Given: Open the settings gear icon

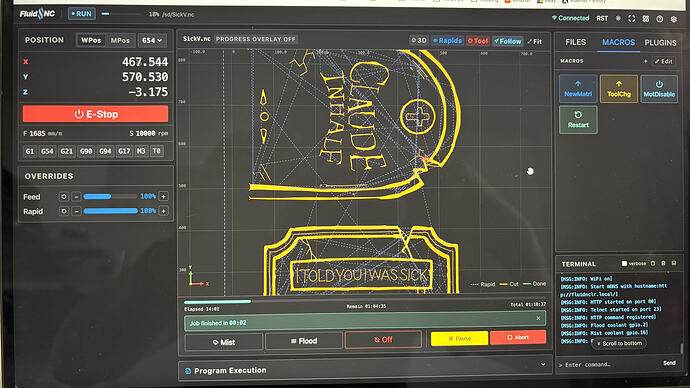Looking at the screenshot, I should pyautogui.click(x=674, y=19).
